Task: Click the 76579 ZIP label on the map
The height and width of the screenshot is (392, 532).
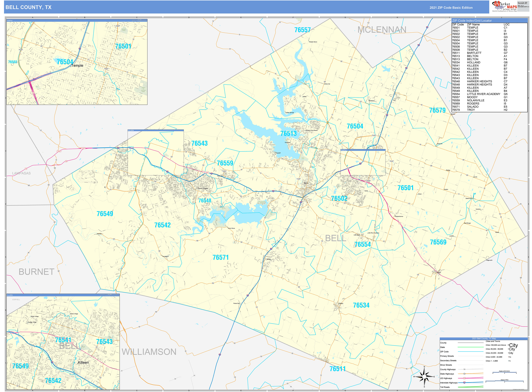Action: (437, 110)
